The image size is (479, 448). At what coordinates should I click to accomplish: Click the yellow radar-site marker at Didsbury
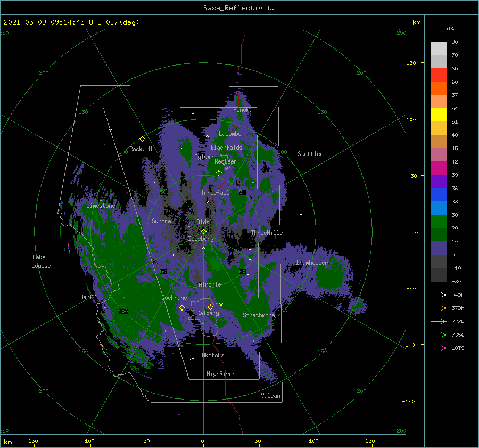[203, 232]
